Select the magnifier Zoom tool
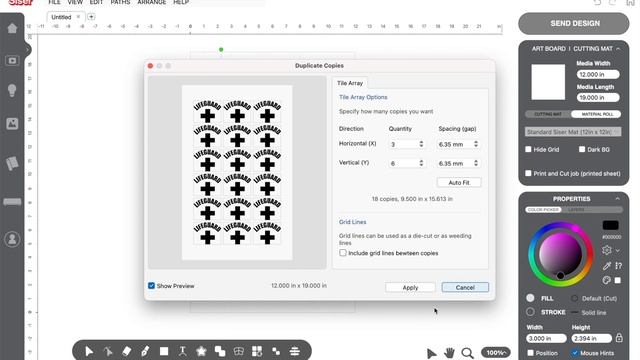640x360 pixels. 468,353
